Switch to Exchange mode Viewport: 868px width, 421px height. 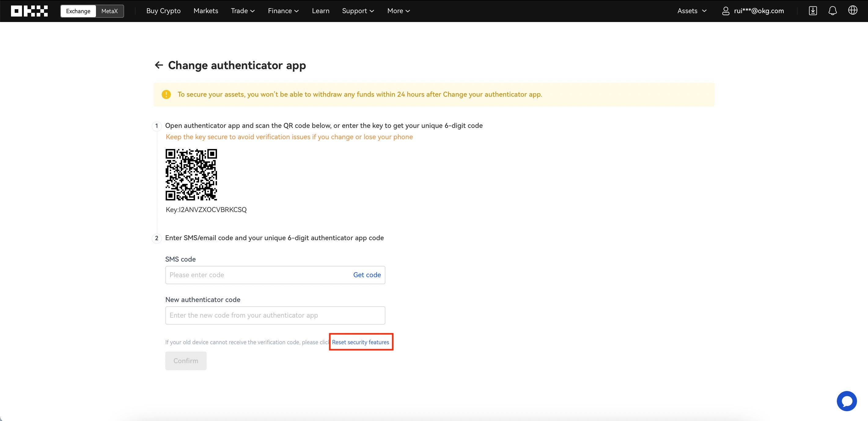coord(78,11)
